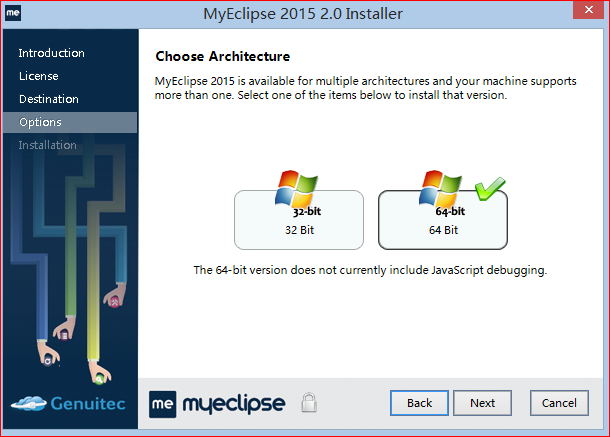Go to the Introduction step
This screenshot has width=610, height=437.
click(x=51, y=53)
